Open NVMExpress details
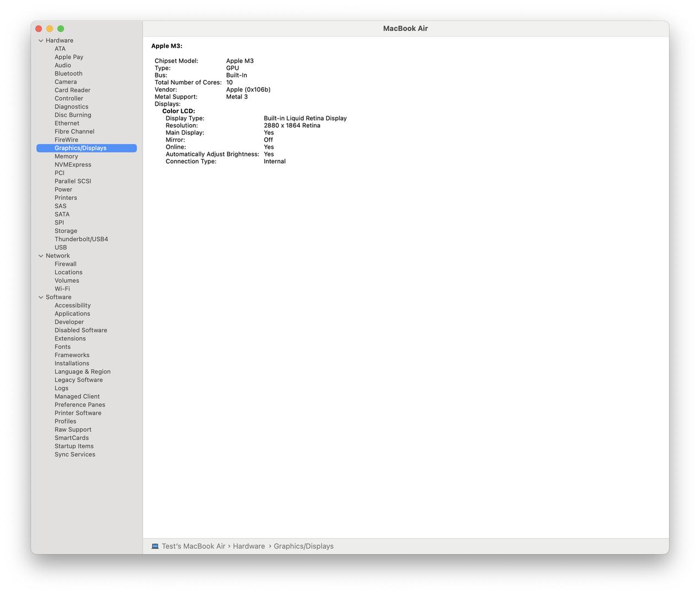Image resolution: width=700 pixels, height=595 pixels. [x=73, y=165]
